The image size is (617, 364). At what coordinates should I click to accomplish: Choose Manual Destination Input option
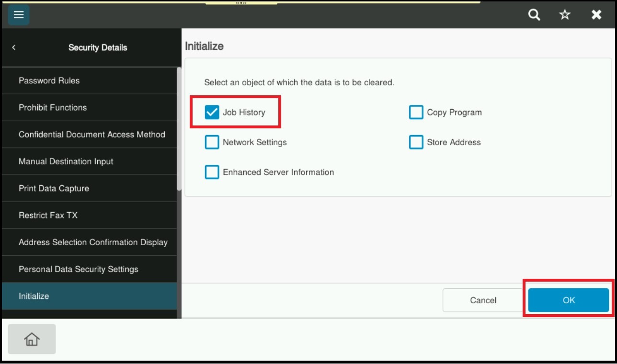tap(89, 161)
